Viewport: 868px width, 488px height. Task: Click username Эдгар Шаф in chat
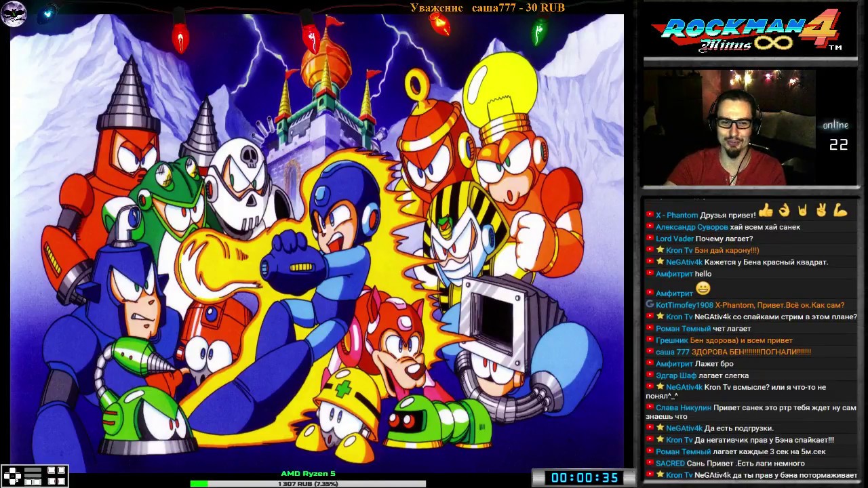(x=676, y=375)
